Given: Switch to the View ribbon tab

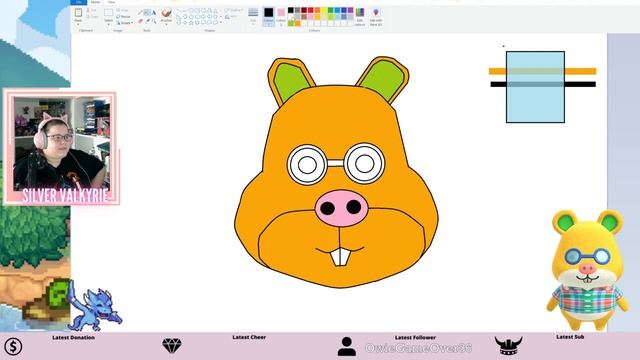Looking at the screenshot, I should 111,2.
